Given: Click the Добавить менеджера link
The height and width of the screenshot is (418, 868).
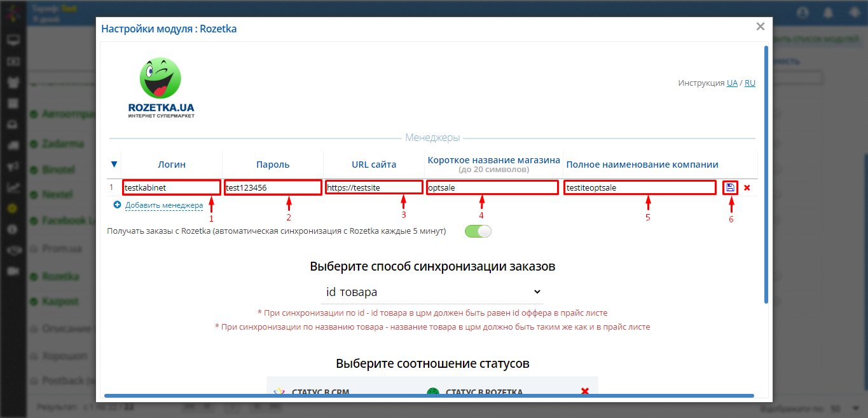Looking at the screenshot, I should click(x=164, y=205).
